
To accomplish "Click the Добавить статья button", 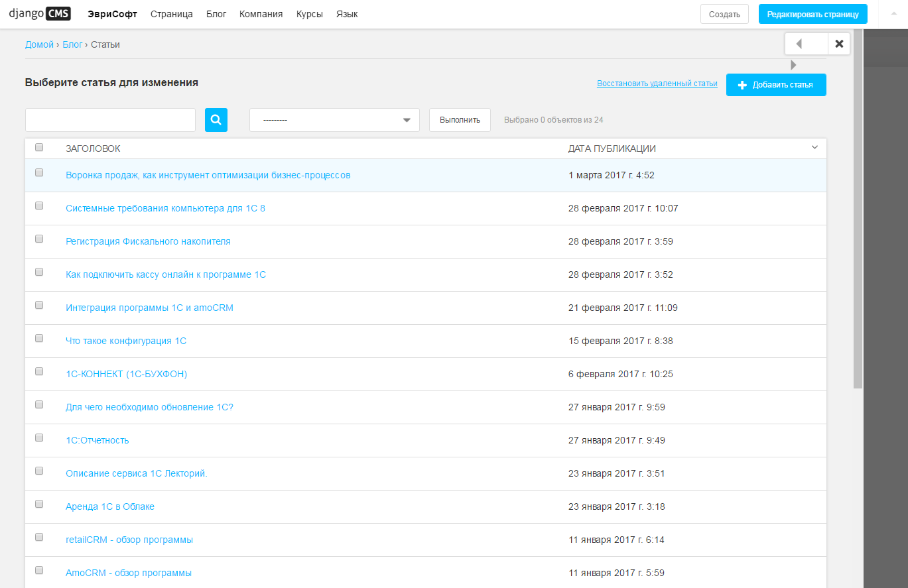I will click(x=776, y=85).
